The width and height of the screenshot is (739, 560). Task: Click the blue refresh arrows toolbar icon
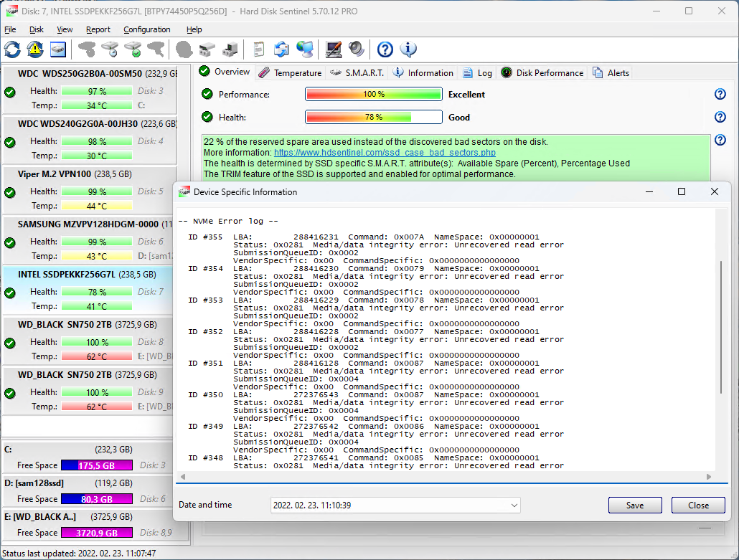point(13,49)
